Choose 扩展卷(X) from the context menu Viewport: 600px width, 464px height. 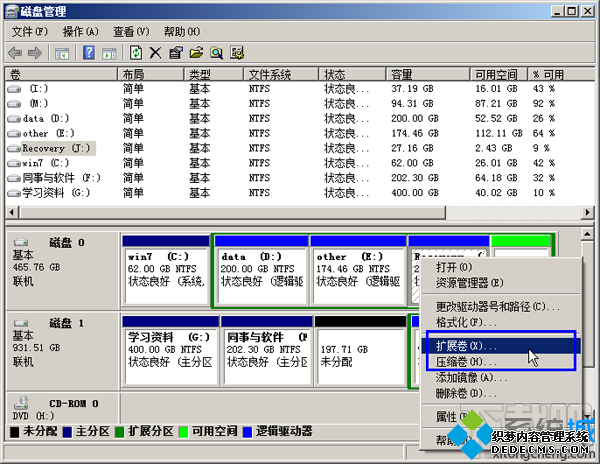466,345
